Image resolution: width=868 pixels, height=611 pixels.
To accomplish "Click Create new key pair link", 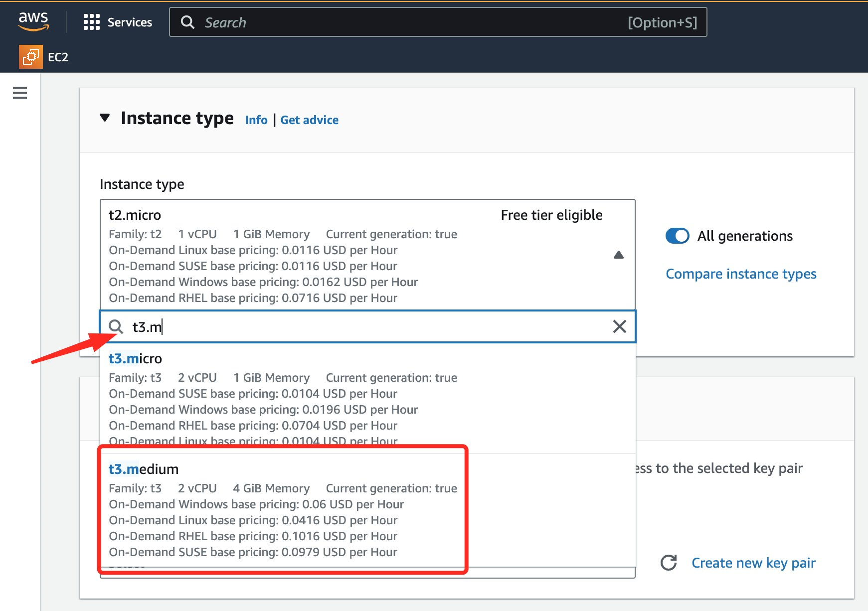I will pos(753,563).
